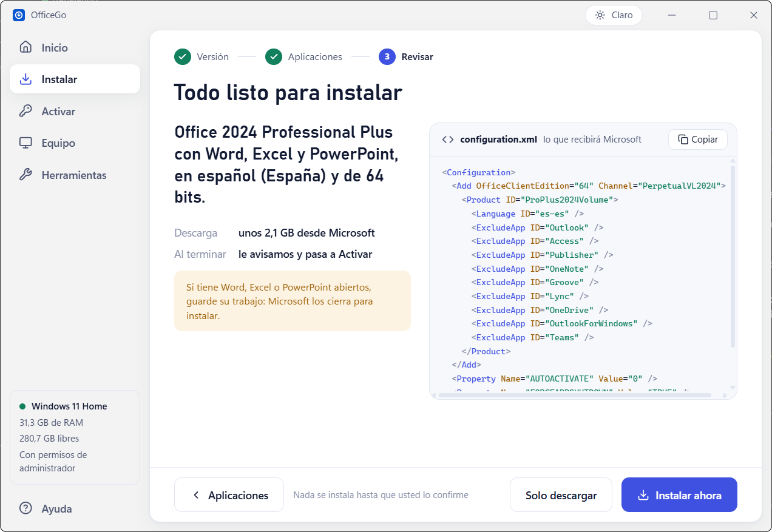Click "280,7 GB libres" disk info
Image resolution: width=772 pixels, height=532 pixels.
pyautogui.click(x=49, y=438)
